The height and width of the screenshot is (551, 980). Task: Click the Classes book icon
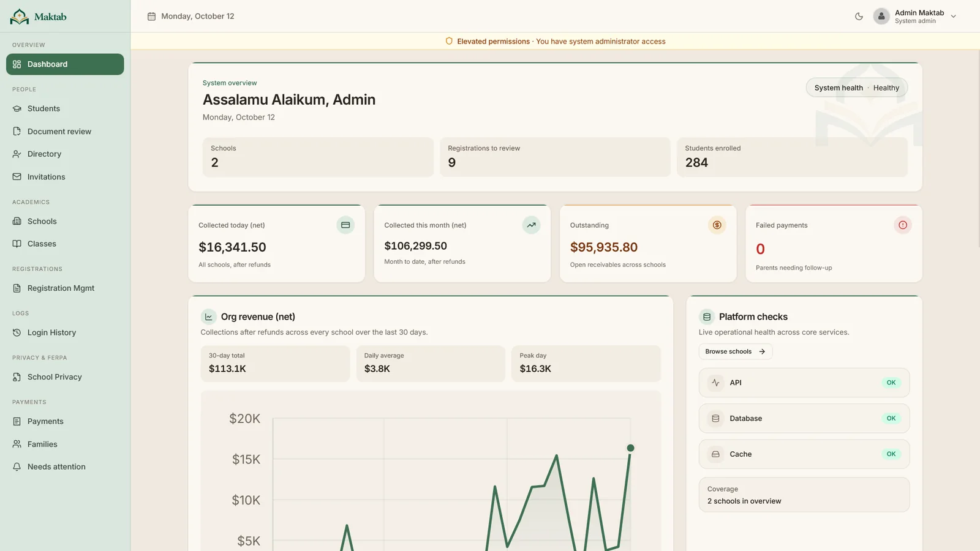[x=17, y=244]
